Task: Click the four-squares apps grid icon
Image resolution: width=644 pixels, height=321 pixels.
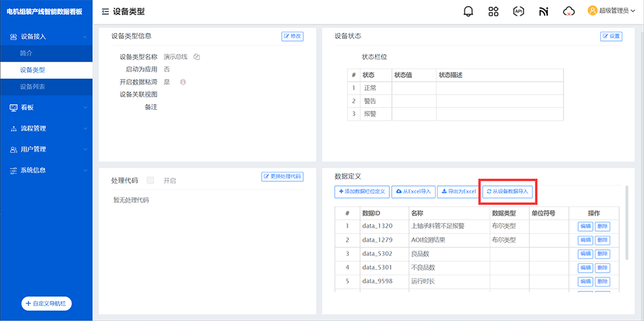Action: pos(493,11)
